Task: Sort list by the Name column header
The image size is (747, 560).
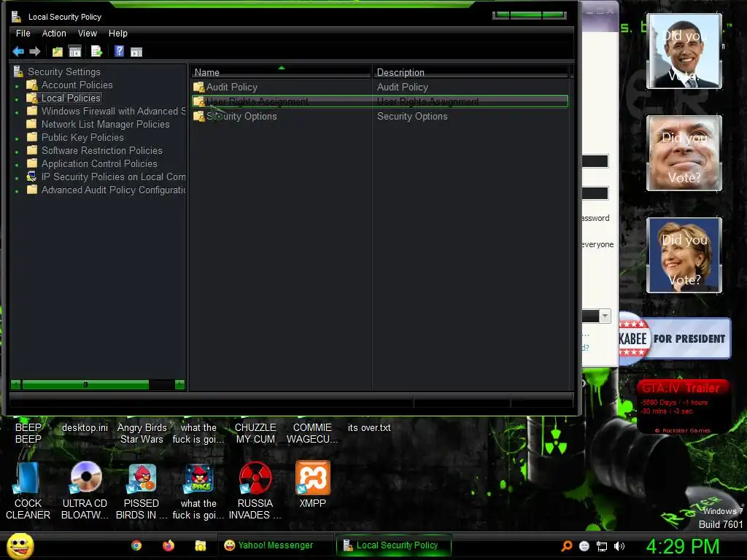Action: click(x=280, y=72)
